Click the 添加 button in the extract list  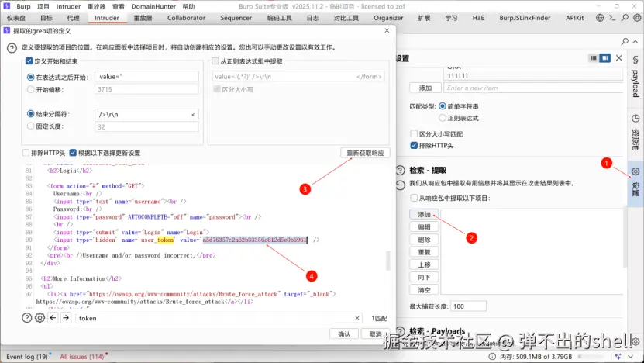click(x=424, y=214)
